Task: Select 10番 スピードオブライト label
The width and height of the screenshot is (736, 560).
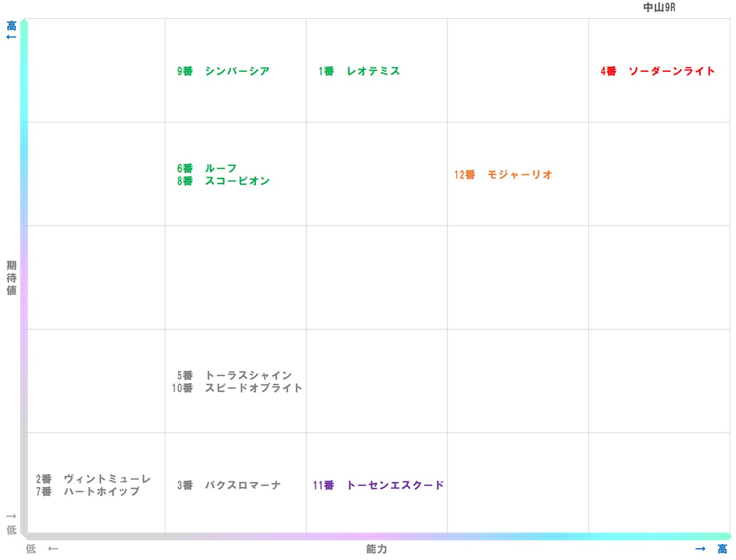Action: [236, 388]
